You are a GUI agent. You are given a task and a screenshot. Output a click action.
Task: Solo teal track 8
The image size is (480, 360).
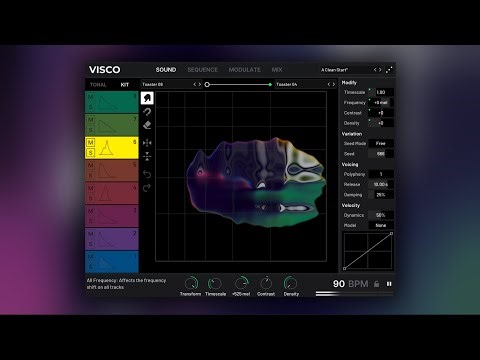coord(90,107)
